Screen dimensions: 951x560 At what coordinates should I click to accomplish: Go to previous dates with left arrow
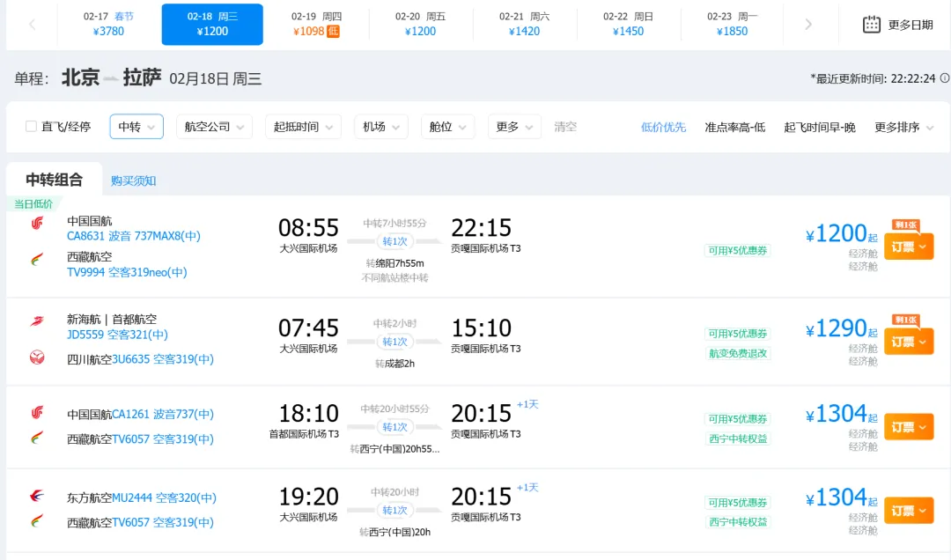point(33,25)
